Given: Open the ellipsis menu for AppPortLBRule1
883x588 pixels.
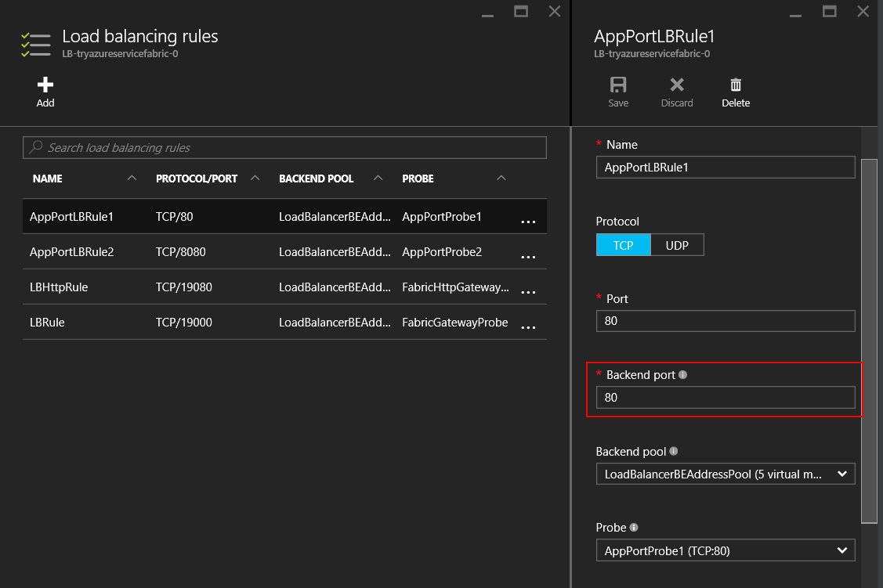Looking at the screenshot, I should click(528, 222).
